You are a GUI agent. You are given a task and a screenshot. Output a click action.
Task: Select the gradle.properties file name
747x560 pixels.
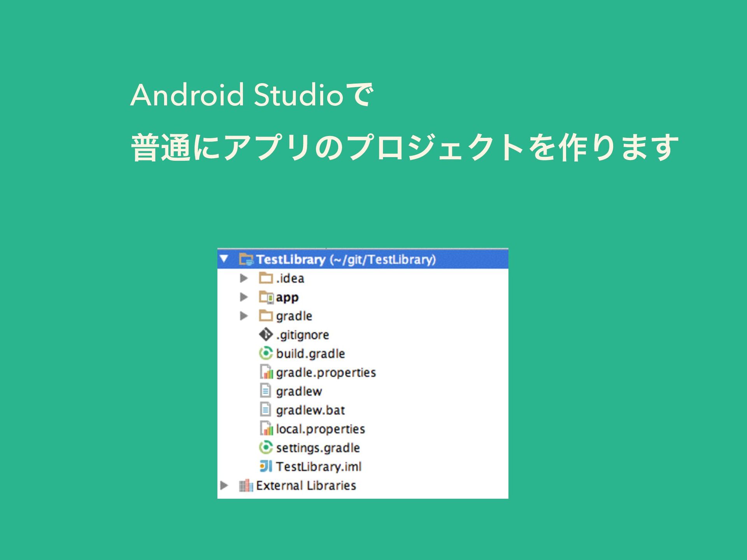[326, 373]
